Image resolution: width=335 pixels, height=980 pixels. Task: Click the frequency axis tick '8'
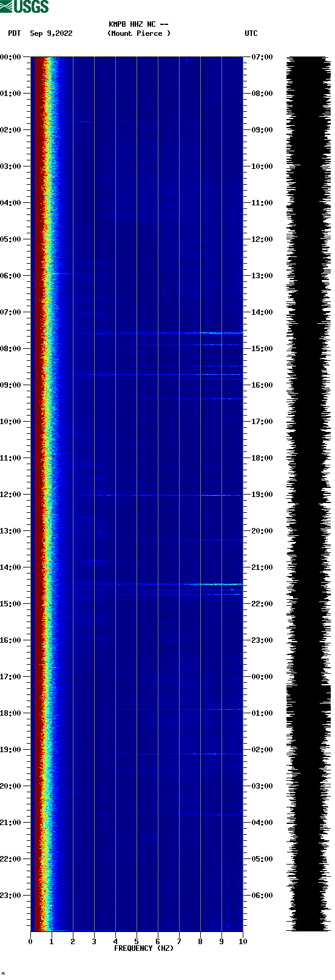(x=200, y=942)
